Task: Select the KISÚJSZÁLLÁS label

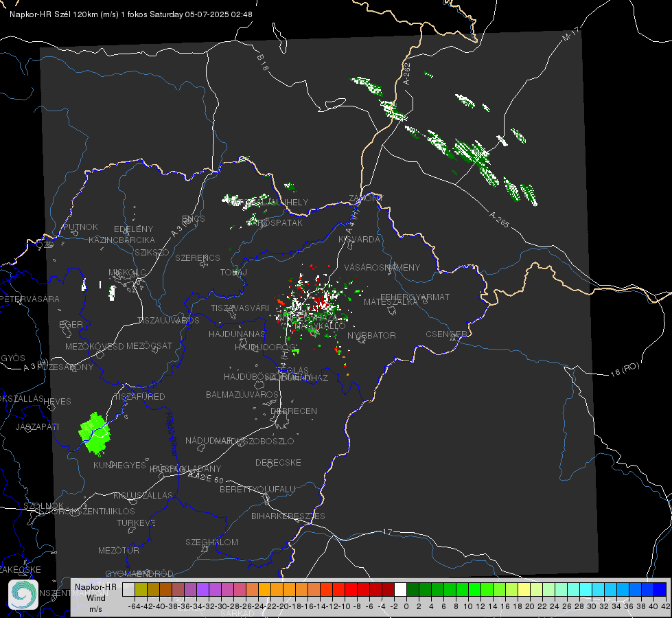Action: (x=143, y=495)
